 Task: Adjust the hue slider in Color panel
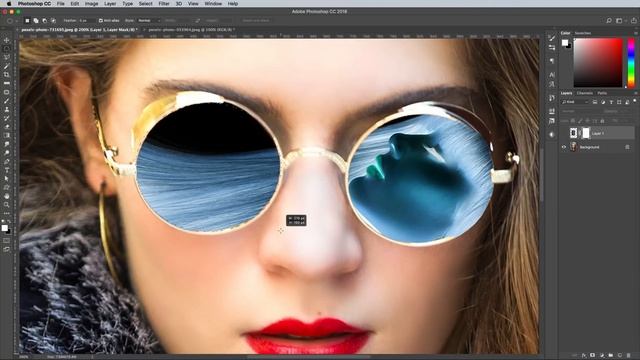point(631,62)
